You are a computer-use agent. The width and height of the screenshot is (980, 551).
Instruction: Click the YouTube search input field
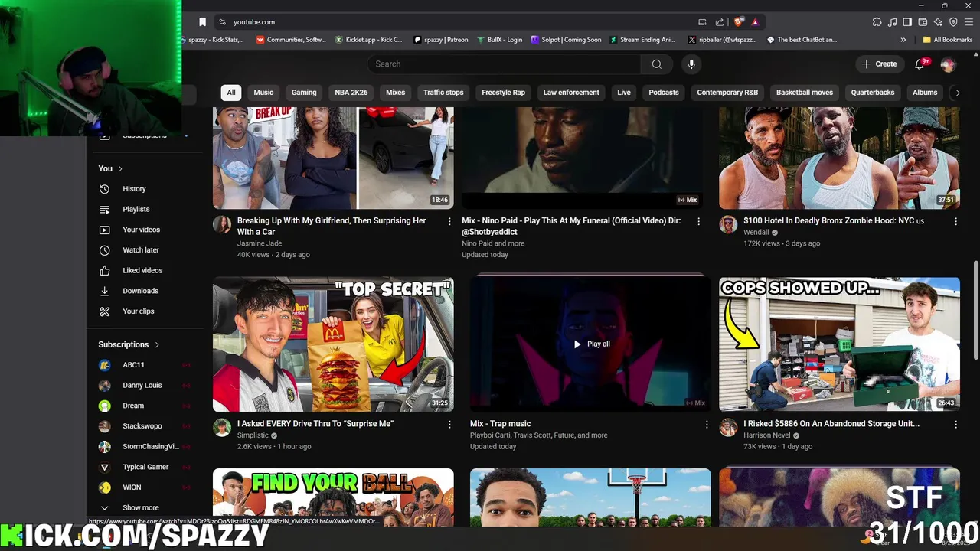(x=504, y=64)
